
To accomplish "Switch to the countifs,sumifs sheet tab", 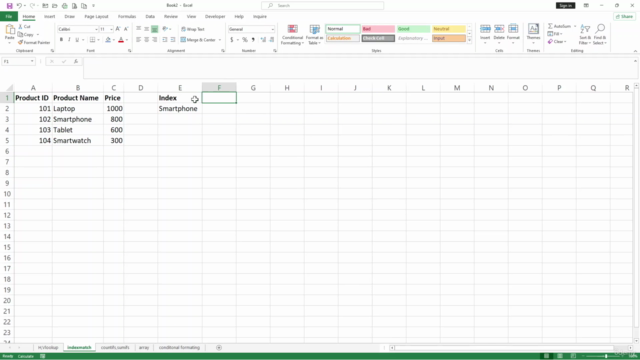I will pos(115,347).
